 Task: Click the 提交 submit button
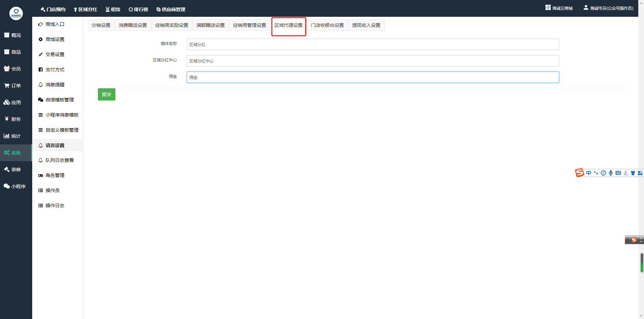tap(107, 94)
